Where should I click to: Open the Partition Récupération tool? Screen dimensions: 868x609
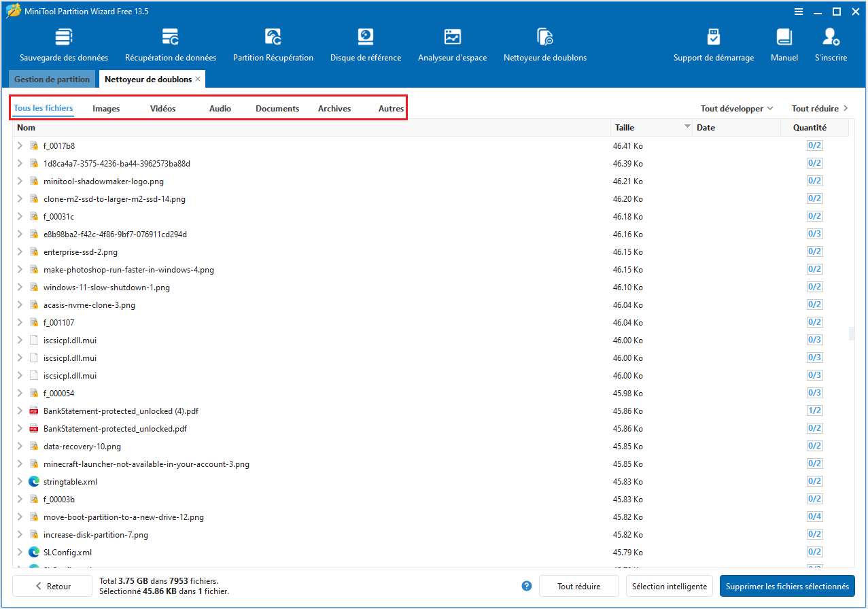tap(273, 43)
